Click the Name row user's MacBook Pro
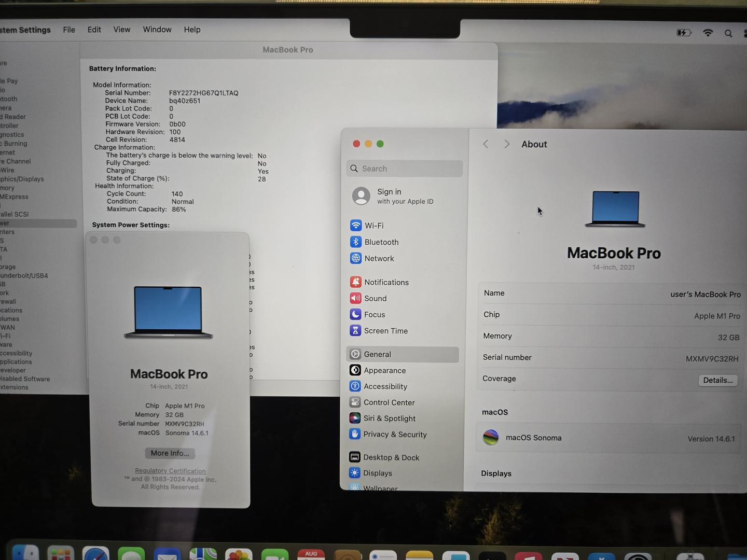 612,293
